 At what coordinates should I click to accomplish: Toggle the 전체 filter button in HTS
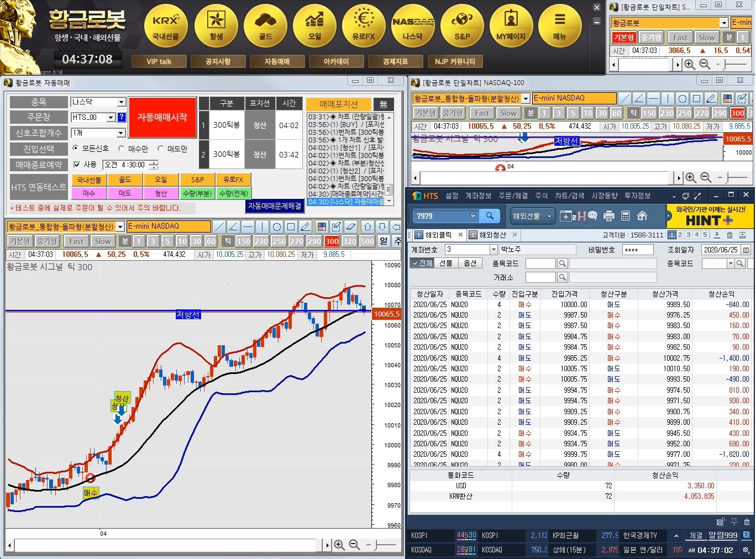click(x=422, y=263)
